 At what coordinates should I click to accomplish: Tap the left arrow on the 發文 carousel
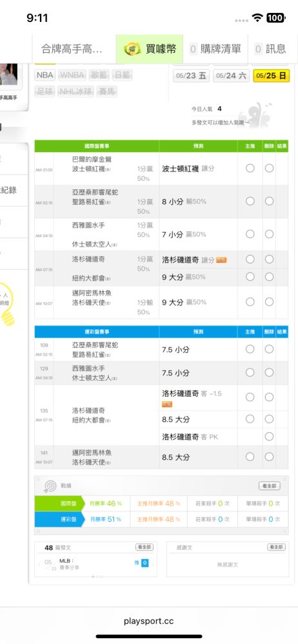[x=39, y=564]
